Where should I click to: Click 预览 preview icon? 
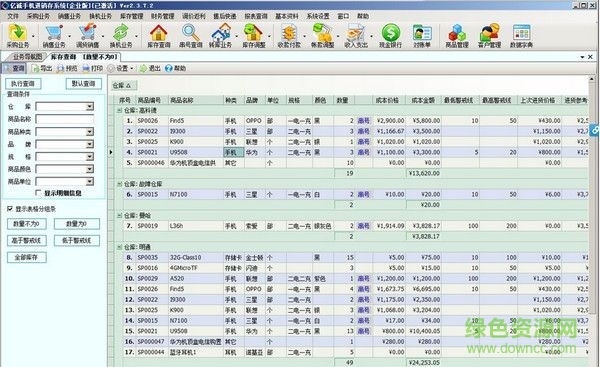coord(67,69)
